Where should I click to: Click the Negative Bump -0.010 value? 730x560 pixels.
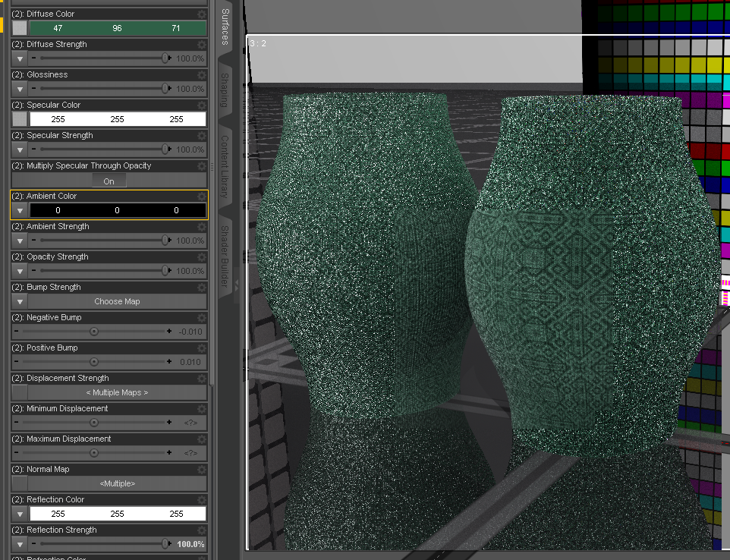point(190,332)
